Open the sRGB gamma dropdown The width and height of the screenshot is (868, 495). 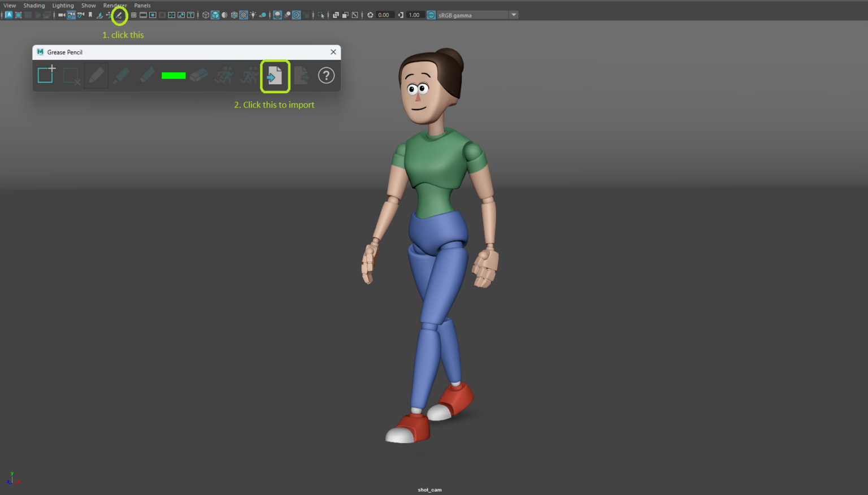[x=513, y=15]
